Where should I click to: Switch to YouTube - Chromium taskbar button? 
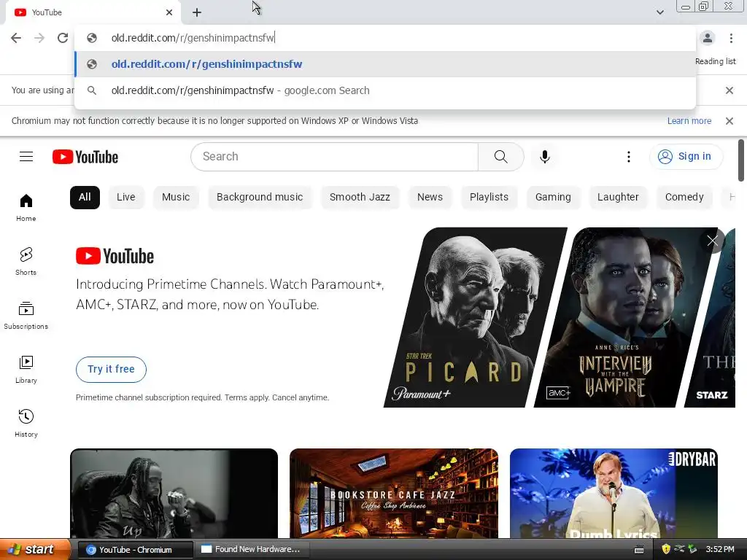click(x=135, y=550)
